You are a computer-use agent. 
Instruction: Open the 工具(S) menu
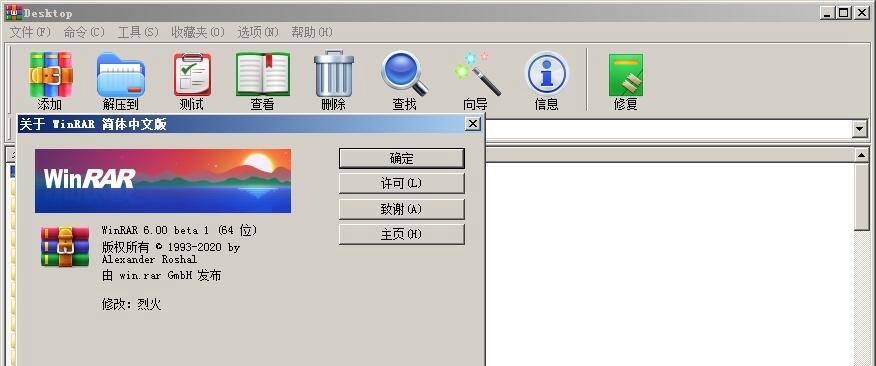[x=138, y=32]
